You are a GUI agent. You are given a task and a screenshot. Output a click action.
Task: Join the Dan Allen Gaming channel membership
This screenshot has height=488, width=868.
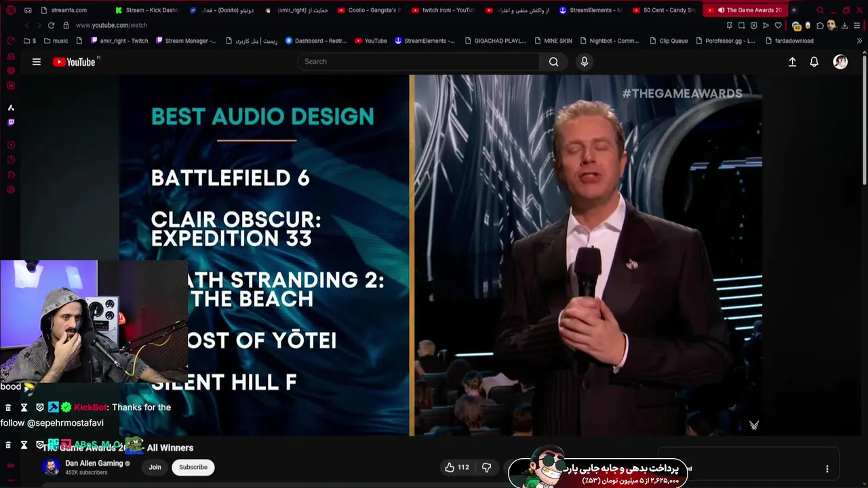click(155, 467)
